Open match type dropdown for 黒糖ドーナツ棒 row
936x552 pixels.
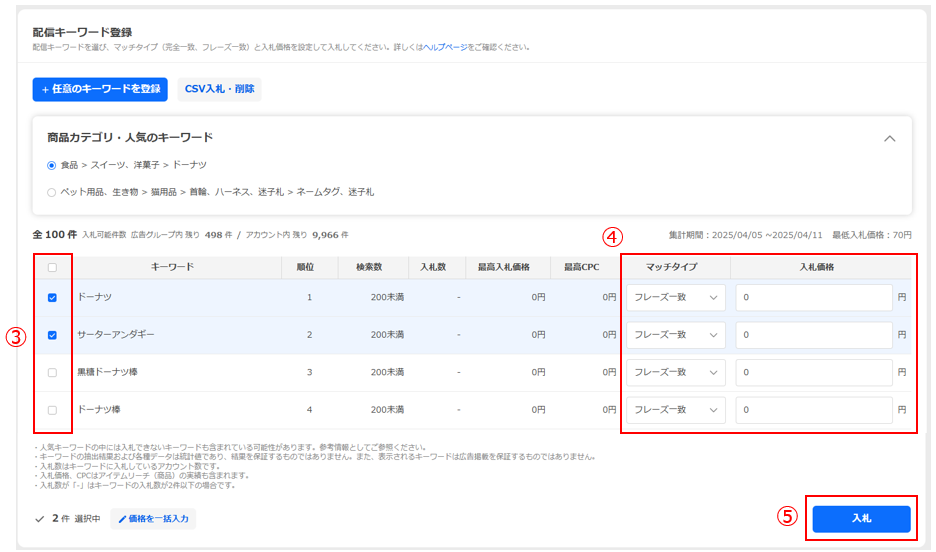pos(676,372)
